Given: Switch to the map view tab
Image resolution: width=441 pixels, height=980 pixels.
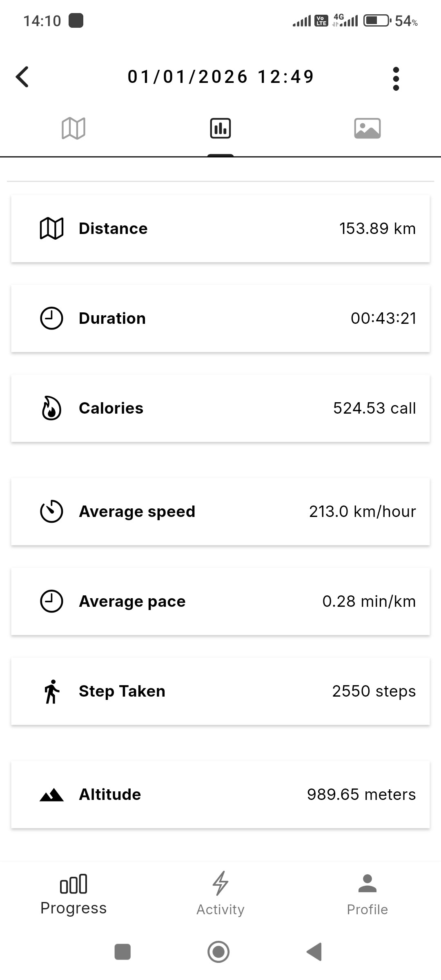Looking at the screenshot, I should click(73, 129).
